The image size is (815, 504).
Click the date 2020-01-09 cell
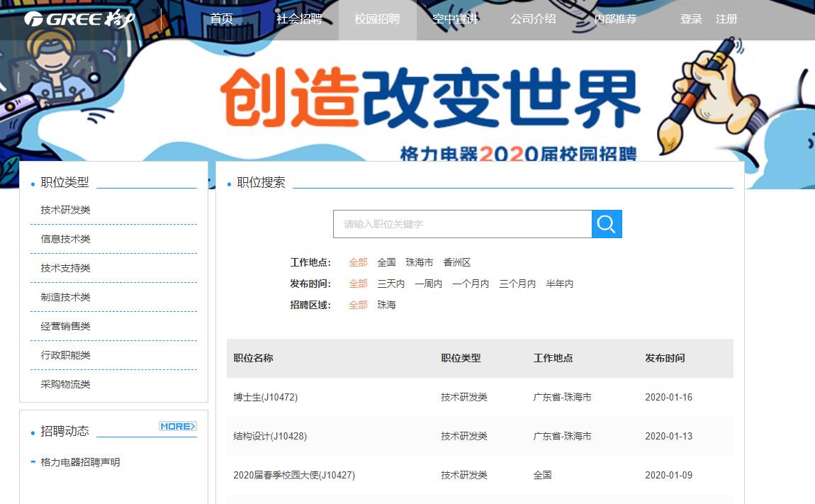pos(669,476)
